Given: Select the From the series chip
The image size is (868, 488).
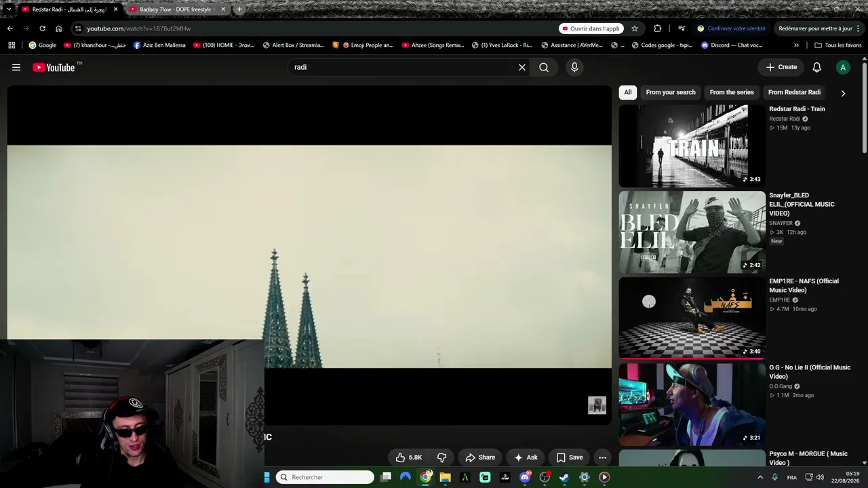Looking at the screenshot, I should [732, 92].
